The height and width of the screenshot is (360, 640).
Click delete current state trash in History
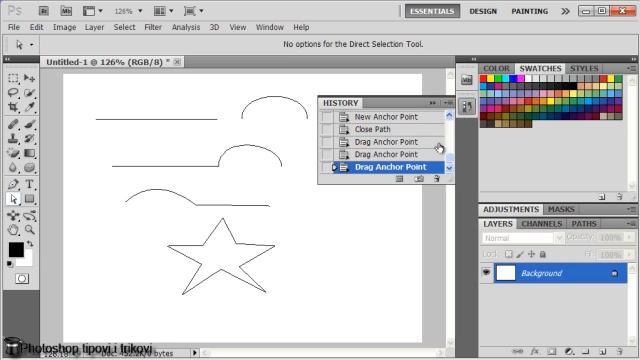pyautogui.click(x=437, y=179)
